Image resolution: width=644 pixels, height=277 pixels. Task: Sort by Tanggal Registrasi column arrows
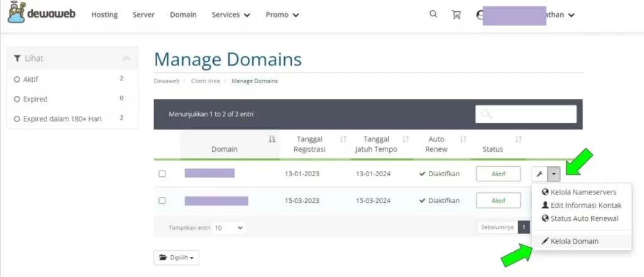pyautogui.click(x=343, y=139)
